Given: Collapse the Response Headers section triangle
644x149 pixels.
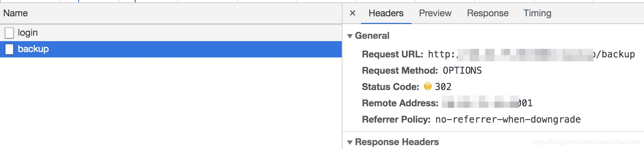Looking at the screenshot, I should [x=350, y=142].
